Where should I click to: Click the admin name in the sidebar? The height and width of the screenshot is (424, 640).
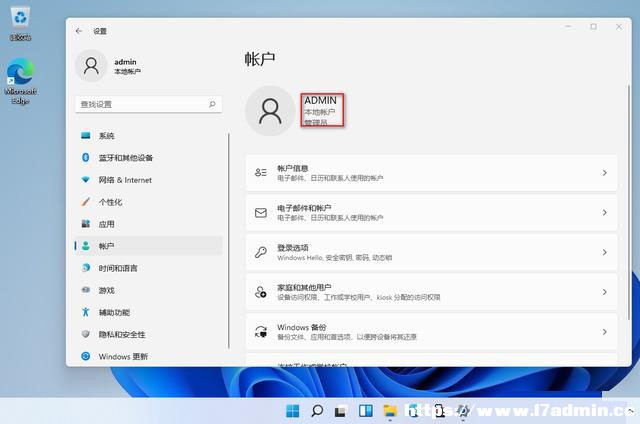coord(125,62)
